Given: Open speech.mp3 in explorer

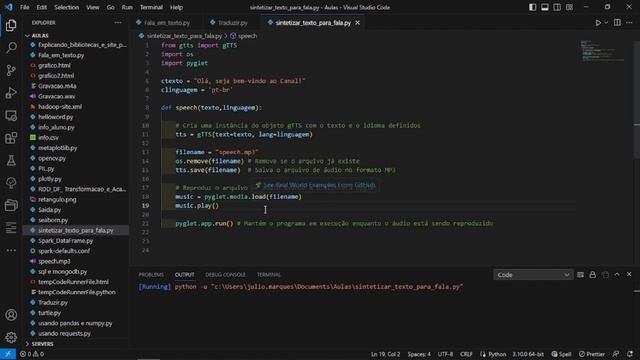Looking at the screenshot, I should coord(54,261).
